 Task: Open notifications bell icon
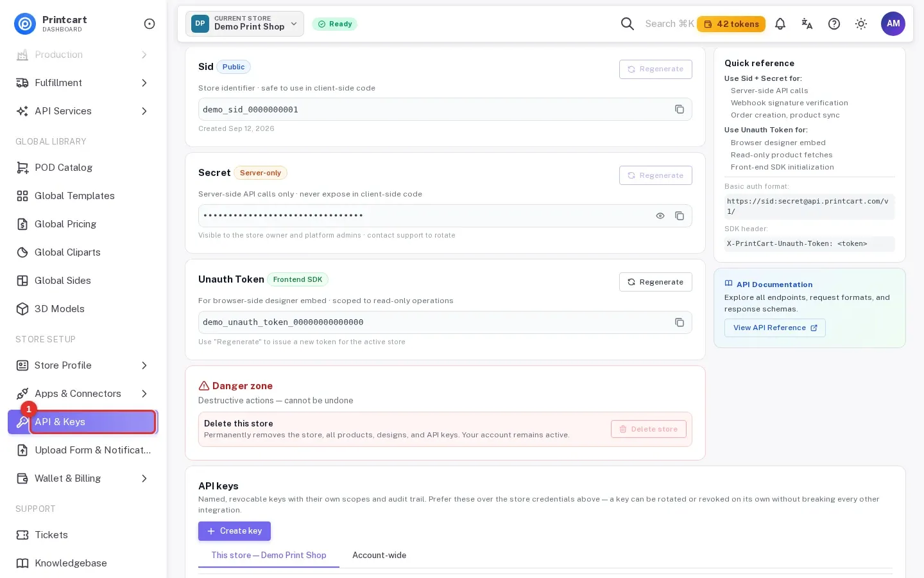(780, 24)
